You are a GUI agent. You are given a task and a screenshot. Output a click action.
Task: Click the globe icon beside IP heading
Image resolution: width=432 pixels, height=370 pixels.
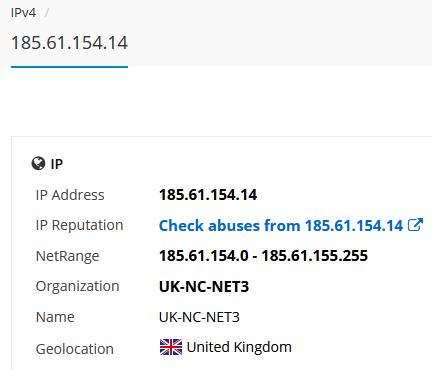tap(38, 164)
